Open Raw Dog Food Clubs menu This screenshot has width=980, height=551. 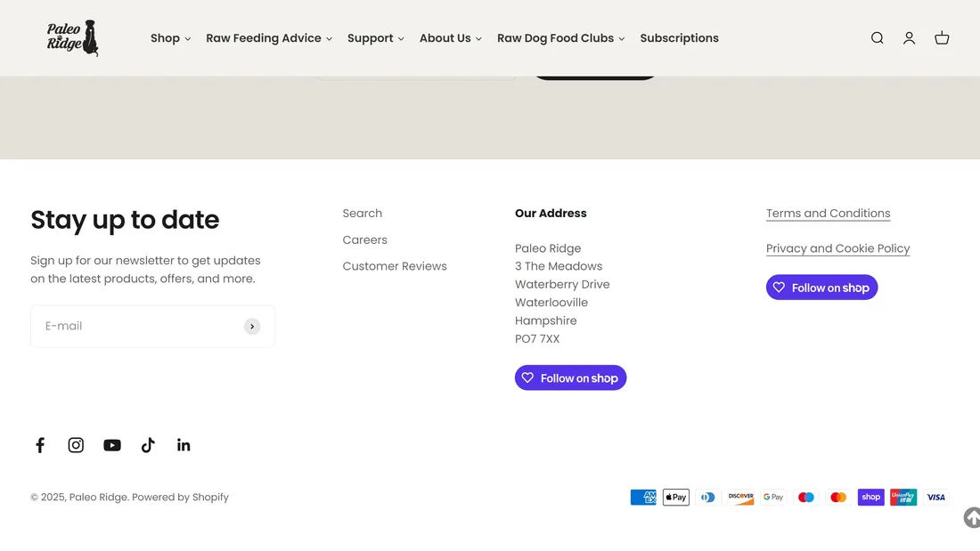[560, 38]
